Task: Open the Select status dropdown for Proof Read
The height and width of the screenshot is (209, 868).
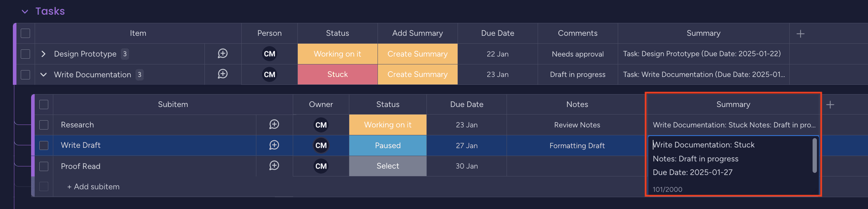Action: click(388, 166)
